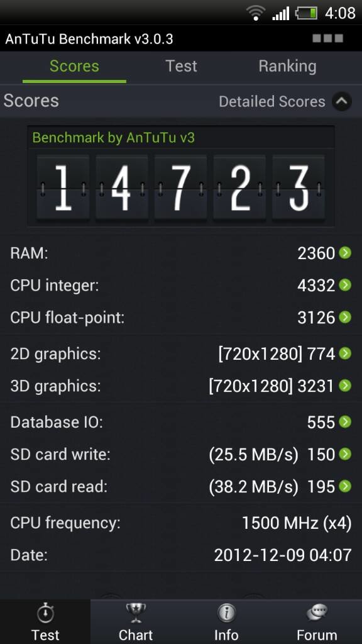Tap the Test stopwatch icon in bottom bar
The width and height of the screenshot is (362, 644).
click(x=45, y=614)
